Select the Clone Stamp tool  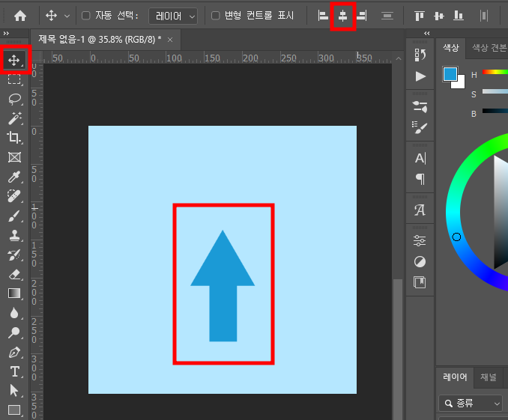[14, 235]
